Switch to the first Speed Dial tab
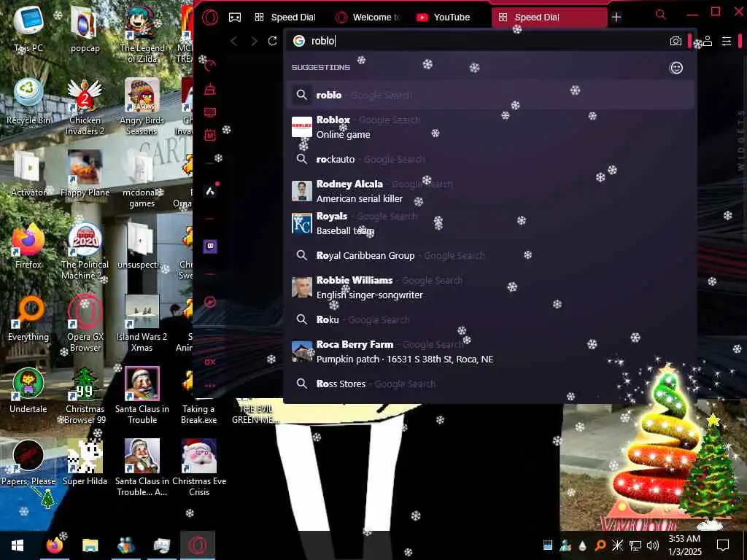 tap(285, 17)
